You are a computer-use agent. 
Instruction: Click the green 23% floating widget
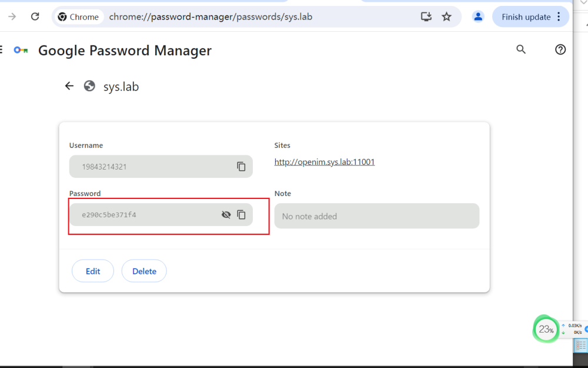(x=546, y=329)
